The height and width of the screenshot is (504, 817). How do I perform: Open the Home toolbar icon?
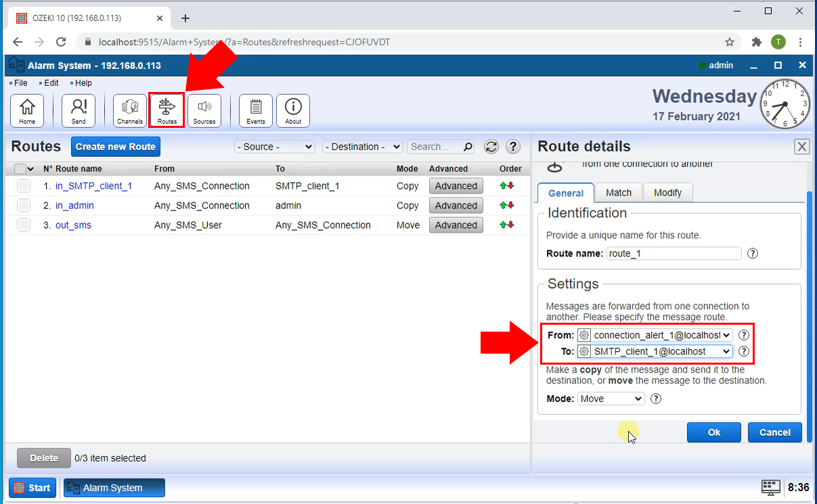click(x=27, y=110)
